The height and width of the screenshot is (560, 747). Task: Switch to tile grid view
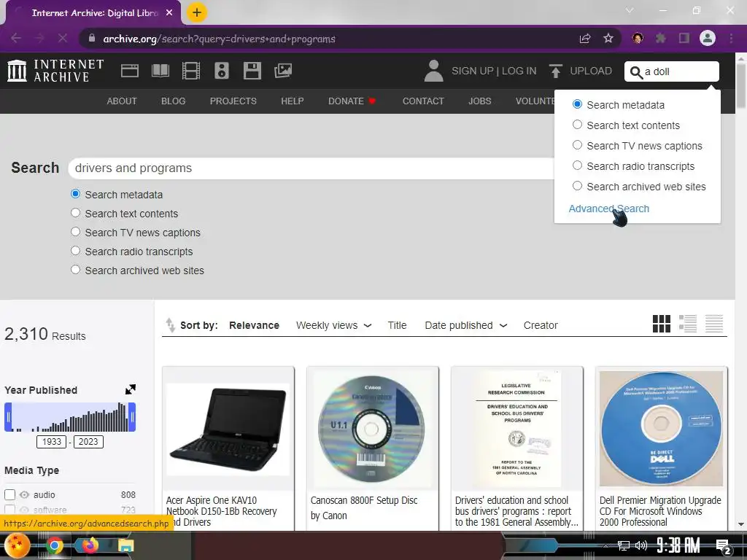pos(661,324)
